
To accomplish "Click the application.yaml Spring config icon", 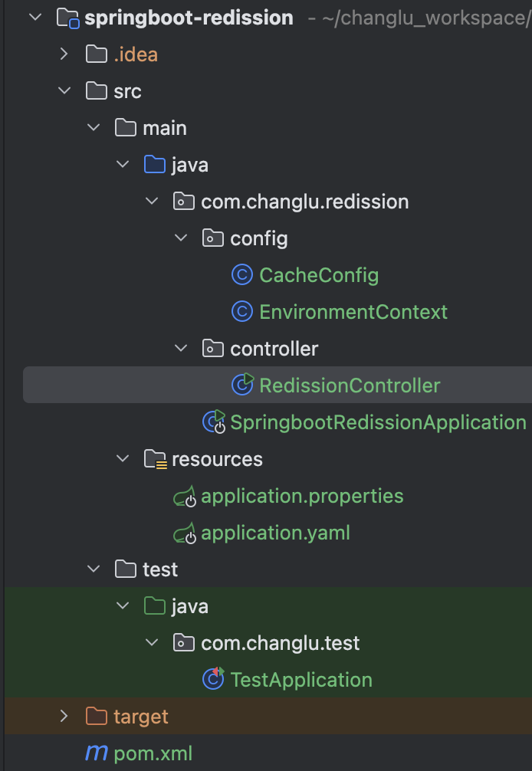I will (x=185, y=533).
